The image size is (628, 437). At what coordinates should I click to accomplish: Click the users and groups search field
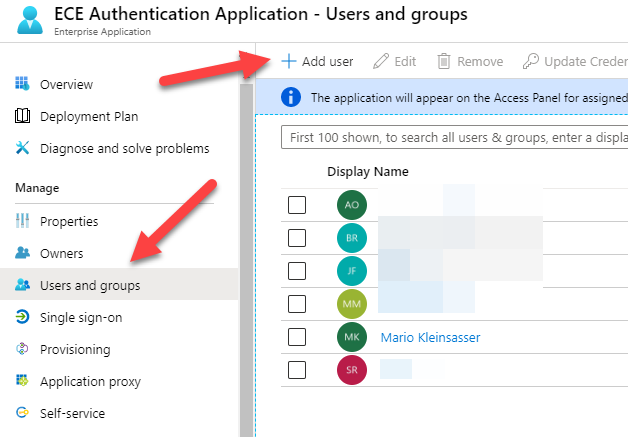pyautogui.click(x=455, y=137)
